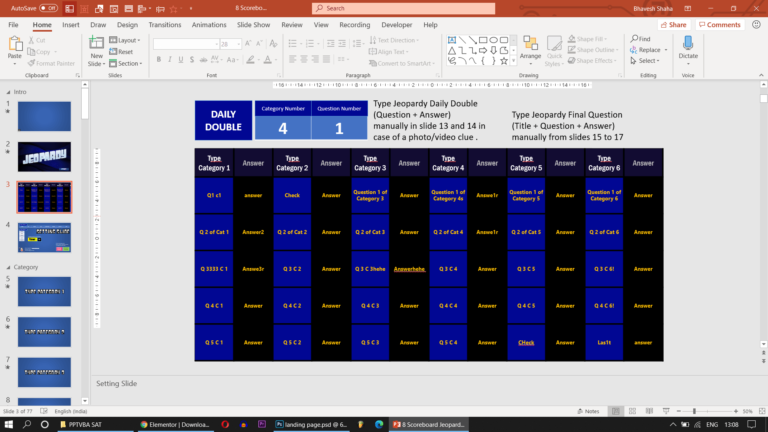Switch to Slide Sorter view

(x=632, y=411)
